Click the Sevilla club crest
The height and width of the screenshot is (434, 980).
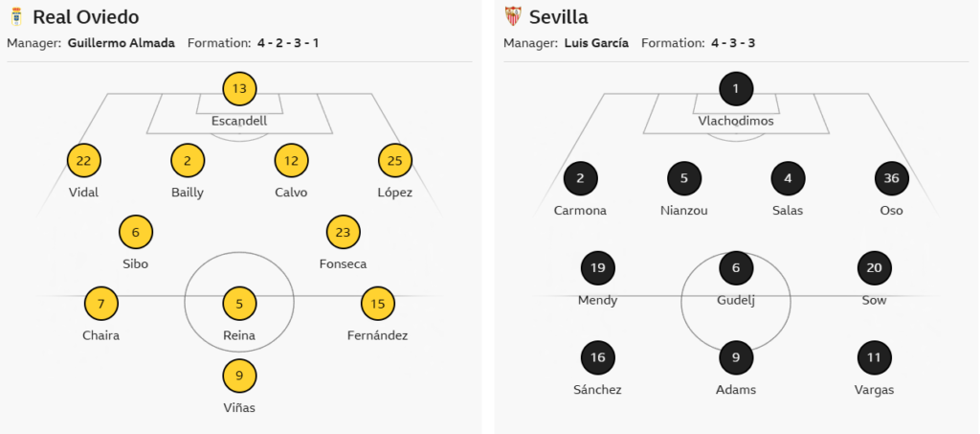tap(513, 16)
